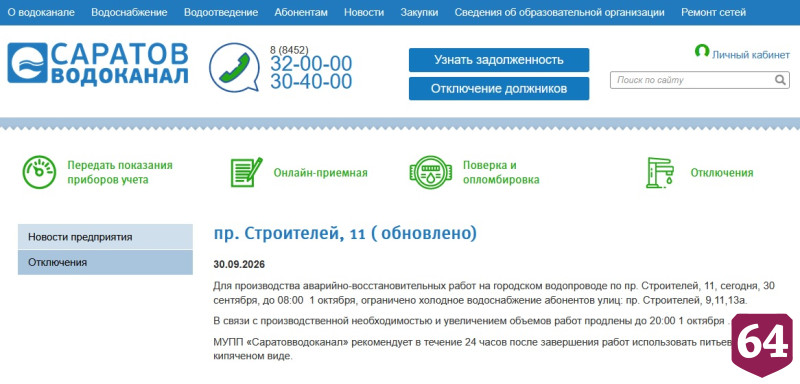Open the 'Онлайн-приемная' link
800x384 pixels.
[x=320, y=173]
